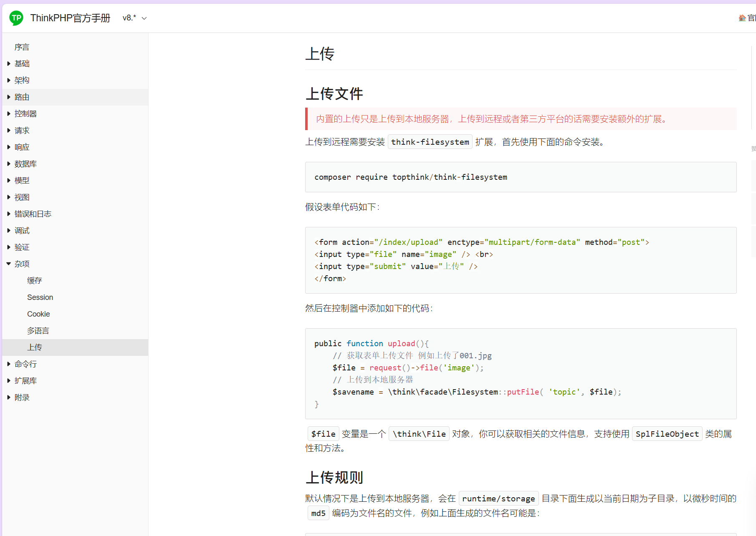Expand the 响应 section arrow
This screenshot has width=756, height=536.
[x=9, y=147]
